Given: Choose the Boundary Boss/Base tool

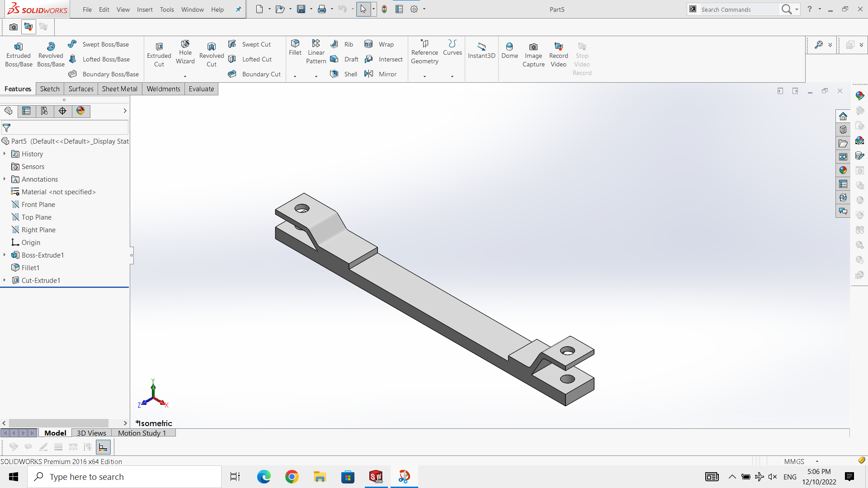Looking at the screenshot, I should pyautogui.click(x=104, y=74).
